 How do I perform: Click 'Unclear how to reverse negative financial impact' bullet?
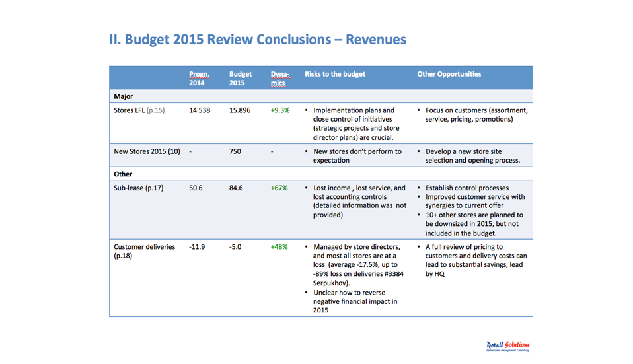(x=355, y=301)
